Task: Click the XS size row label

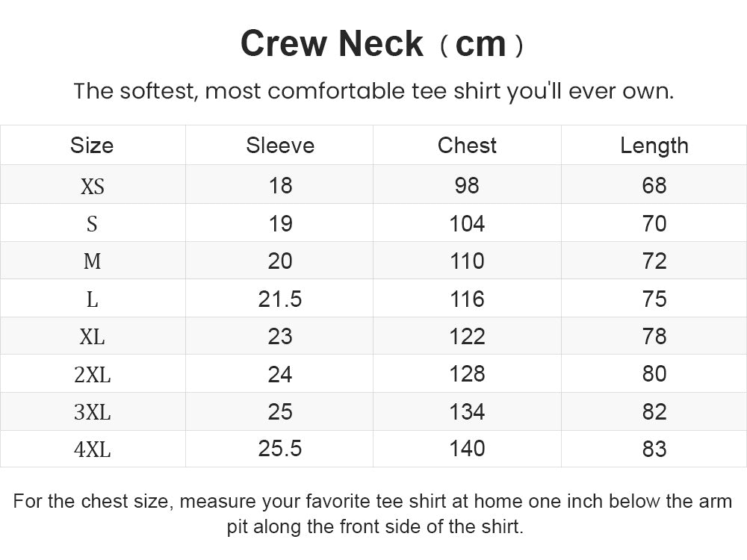Action: (x=93, y=186)
